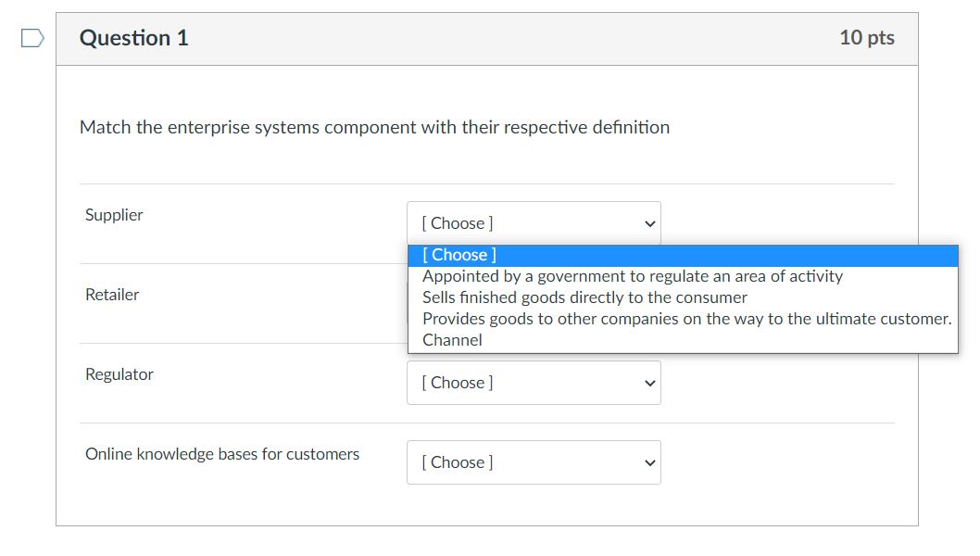
Task: Select the 'Channel' option from the list
Action: point(451,339)
